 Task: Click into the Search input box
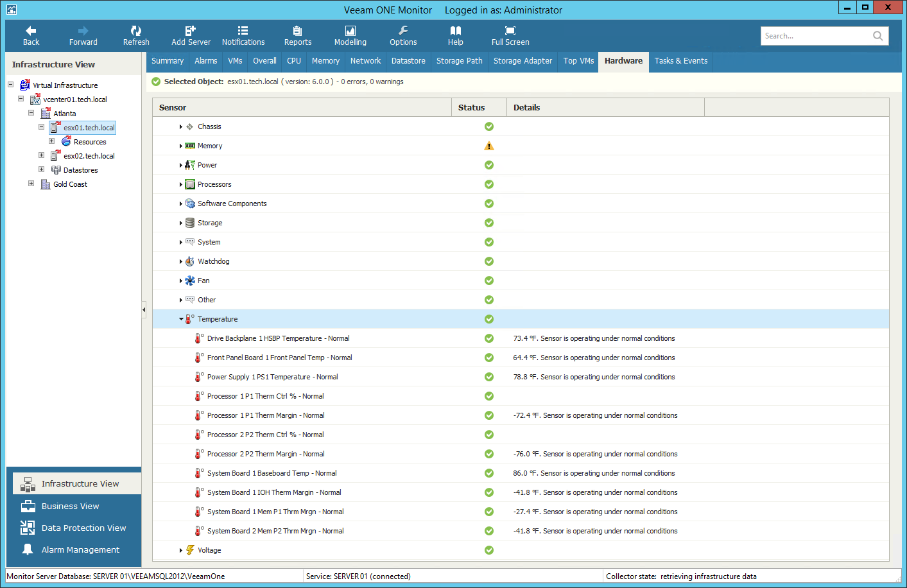pos(815,36)
